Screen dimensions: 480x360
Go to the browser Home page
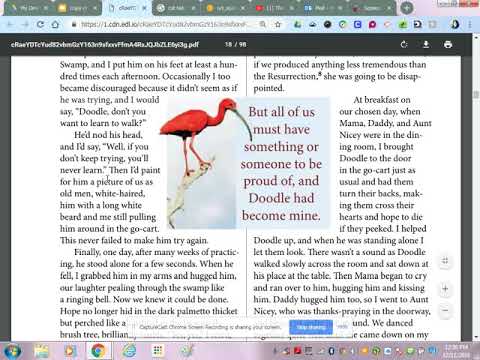pyautogui.click(x=55, y=24)
